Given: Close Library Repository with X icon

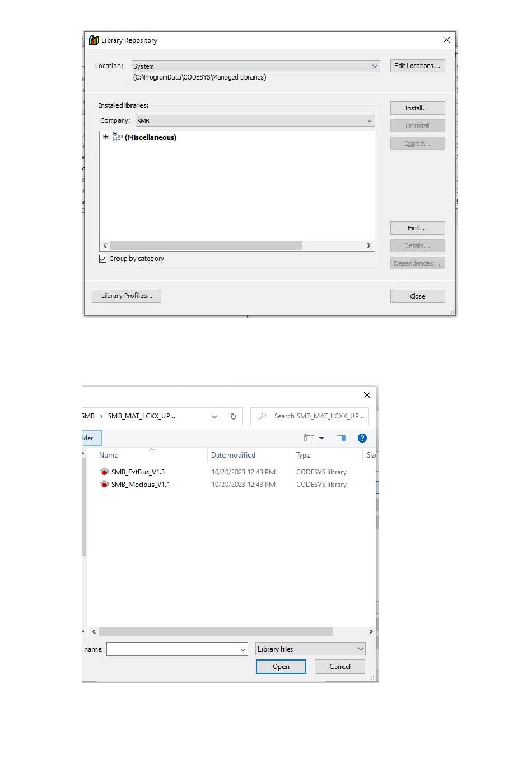Looking at the screenshot, I should [446, 40].
